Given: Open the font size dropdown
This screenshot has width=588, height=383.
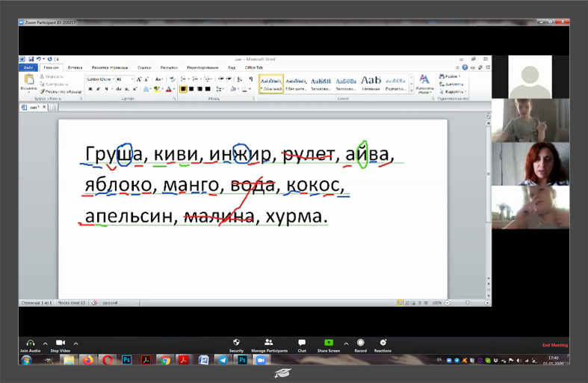Looking at the screenshot, I should (x=132, y=79).
